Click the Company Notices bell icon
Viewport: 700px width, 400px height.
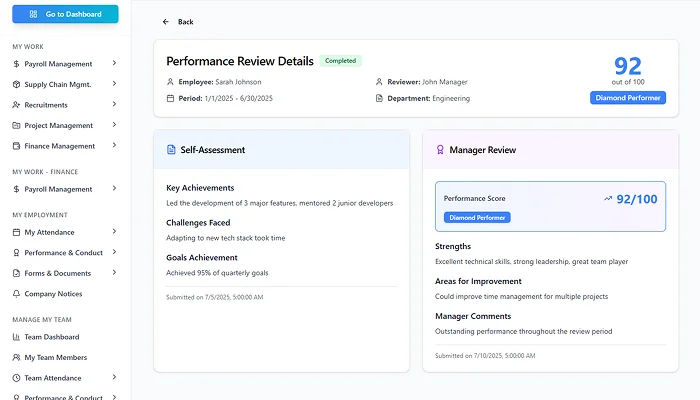(x=16, y=294)
